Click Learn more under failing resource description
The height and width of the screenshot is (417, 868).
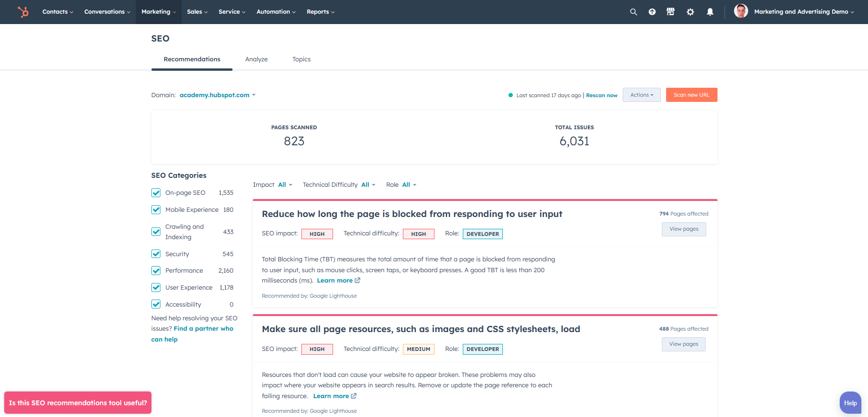coord(331,396)
